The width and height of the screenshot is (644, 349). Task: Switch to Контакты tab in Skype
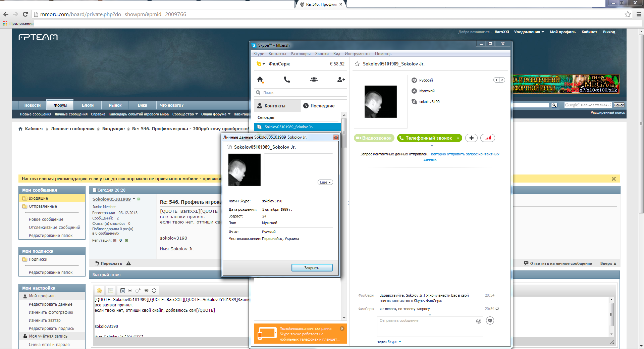[277, 106]
